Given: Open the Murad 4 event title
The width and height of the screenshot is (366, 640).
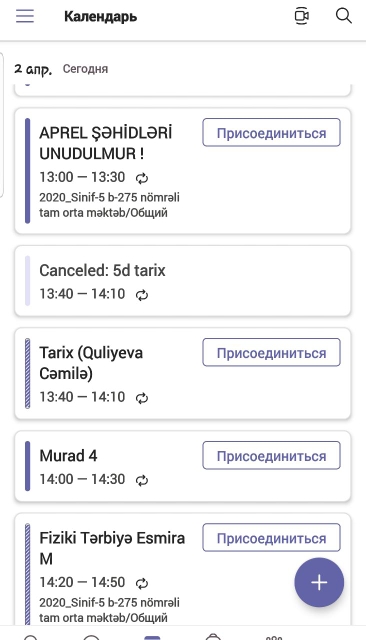Looking at the screenshot, I should pyautogui.click(x=68, y=456).
